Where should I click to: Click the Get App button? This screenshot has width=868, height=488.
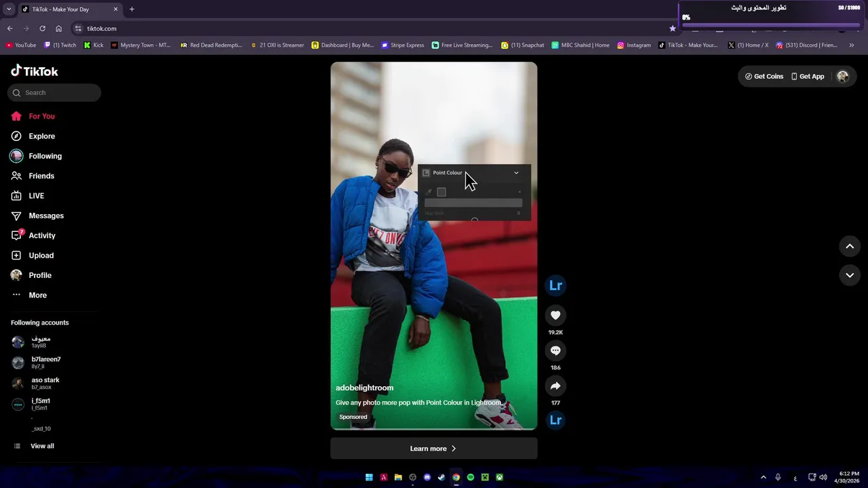coord(808,77)
